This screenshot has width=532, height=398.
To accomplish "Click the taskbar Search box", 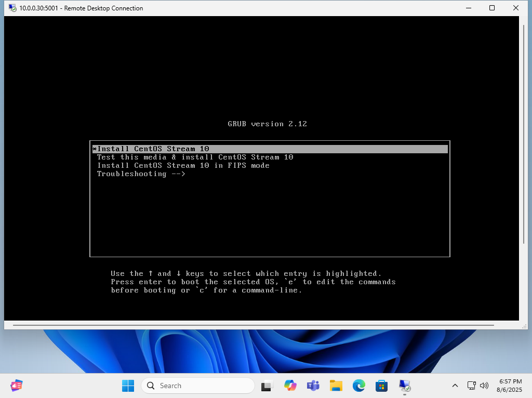I will point(198,386).
